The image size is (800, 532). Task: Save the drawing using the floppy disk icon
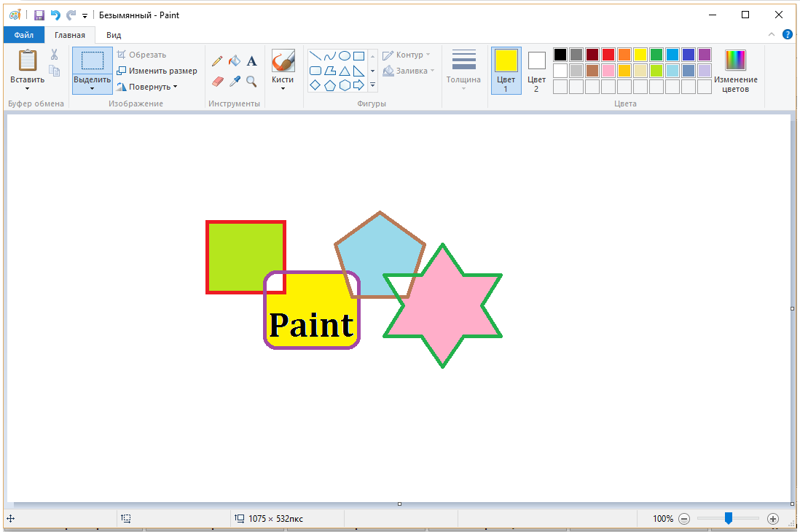click(39, 15)
